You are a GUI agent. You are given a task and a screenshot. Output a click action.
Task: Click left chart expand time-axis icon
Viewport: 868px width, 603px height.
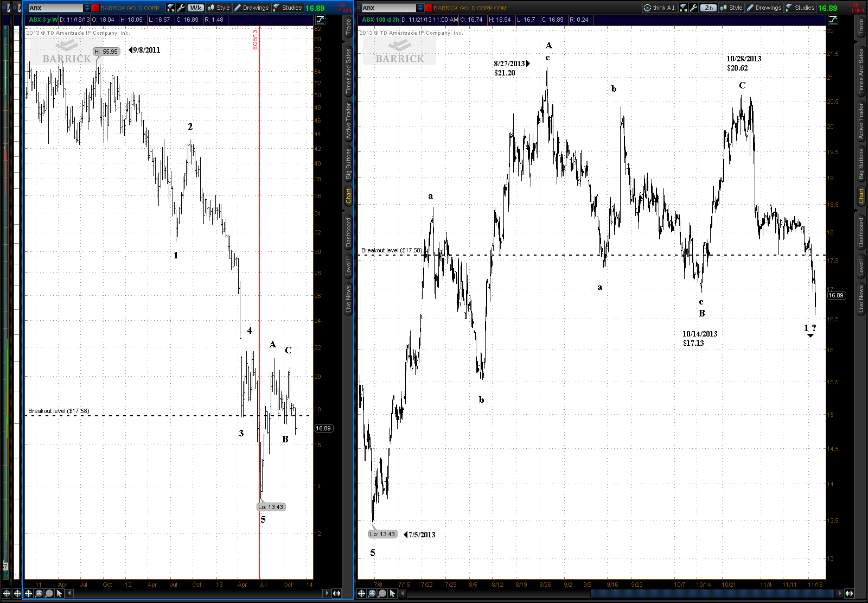click(x=336, y=593)
